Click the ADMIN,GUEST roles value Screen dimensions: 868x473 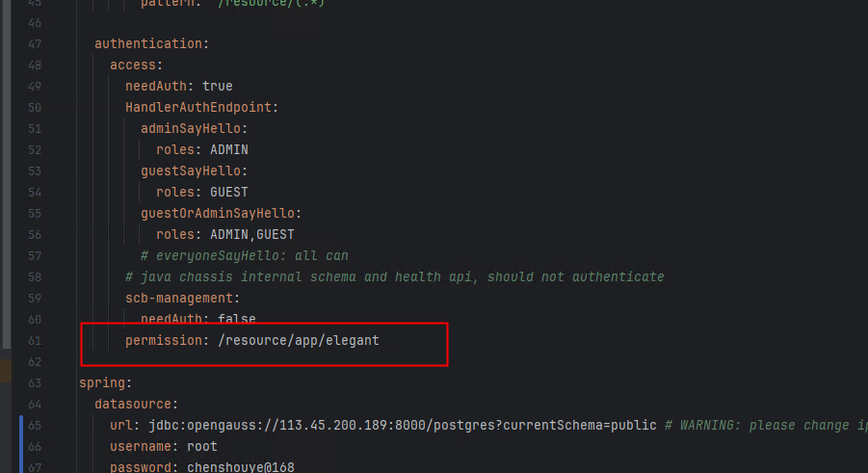(x=251, y=235)
